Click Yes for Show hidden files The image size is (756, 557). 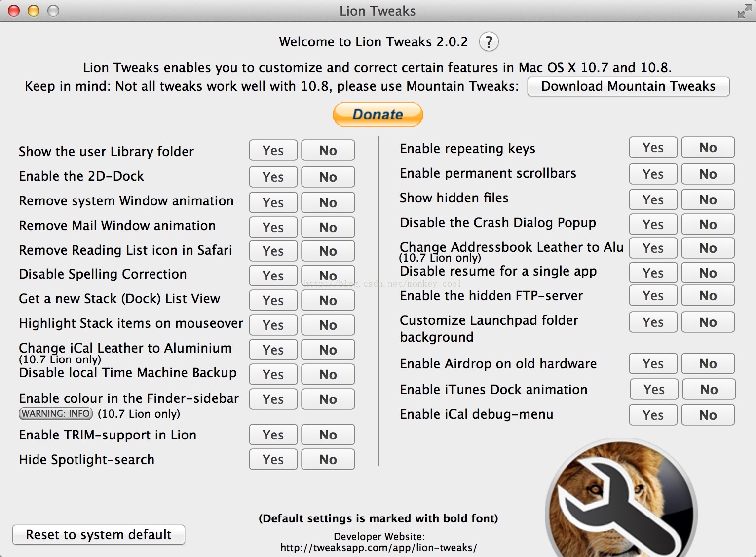(x=653, y=200)
